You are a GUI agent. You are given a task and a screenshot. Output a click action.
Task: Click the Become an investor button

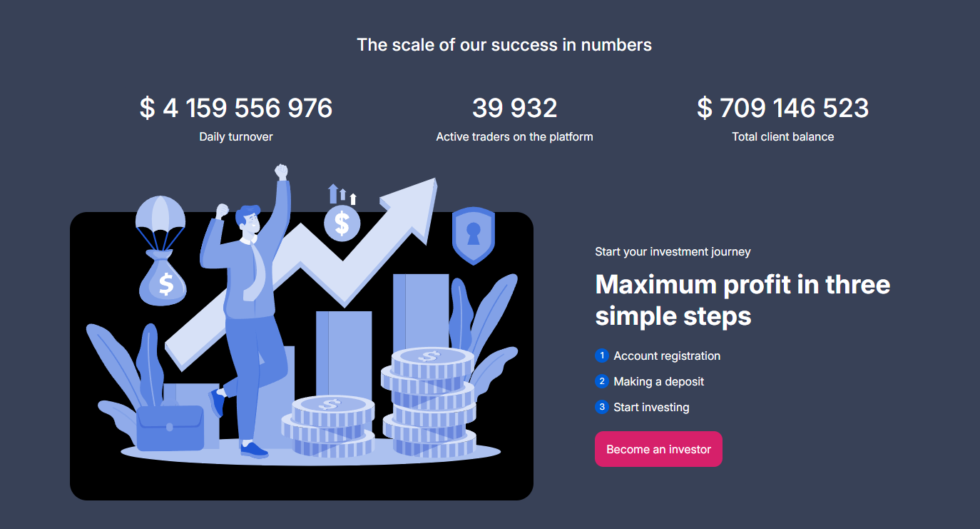[658, 449]
